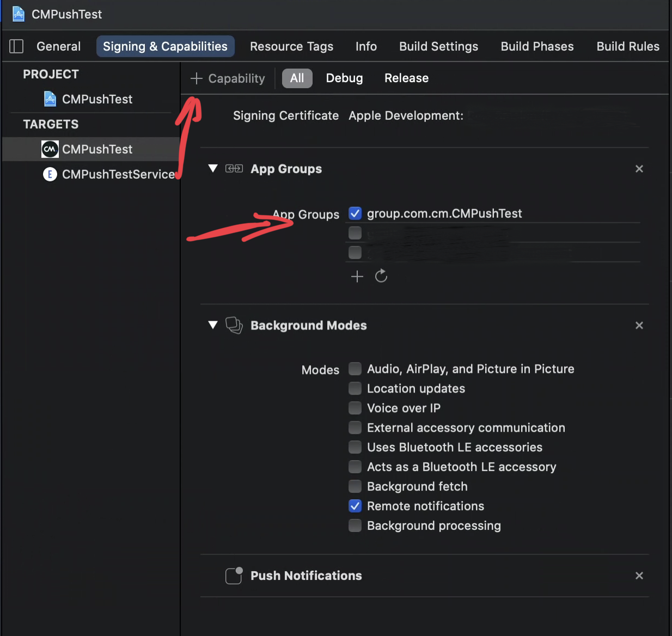Remove the Push Notifications capability
This screenshot has height=636, width=672.
639,576
